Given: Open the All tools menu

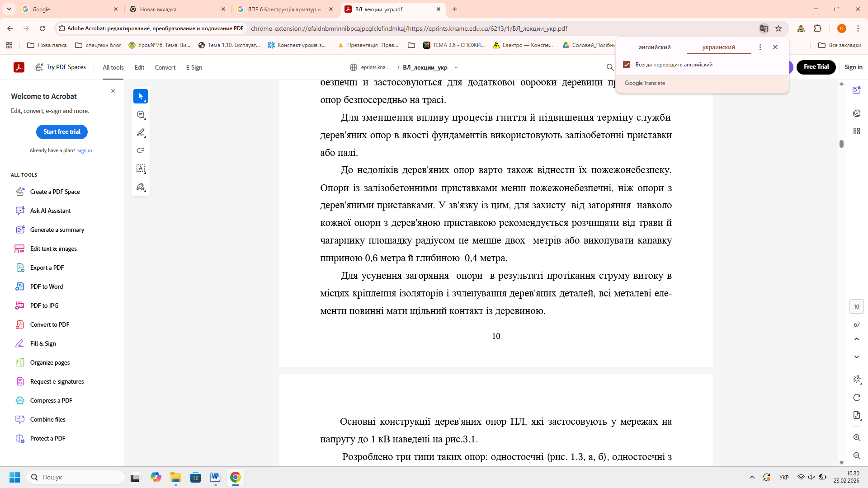Looking at the screenshot, I should [x=113, y=67].
